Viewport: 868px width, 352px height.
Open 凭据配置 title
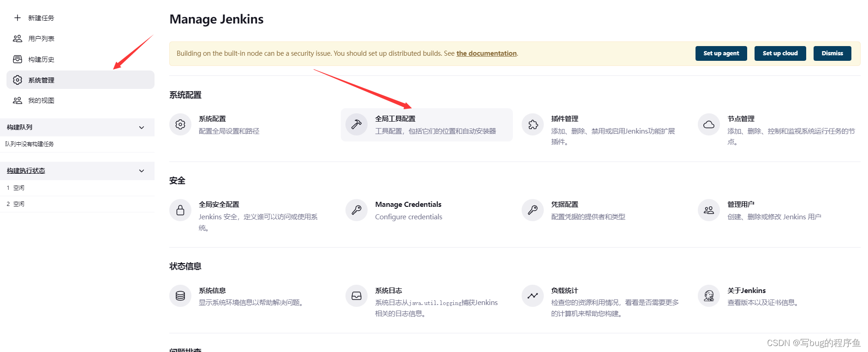point(565,205)
